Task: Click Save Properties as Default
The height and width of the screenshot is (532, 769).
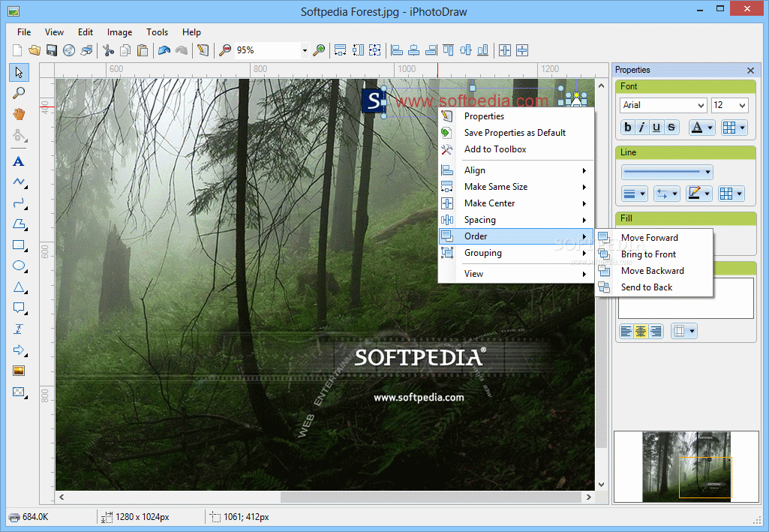Action: point(516,133)
